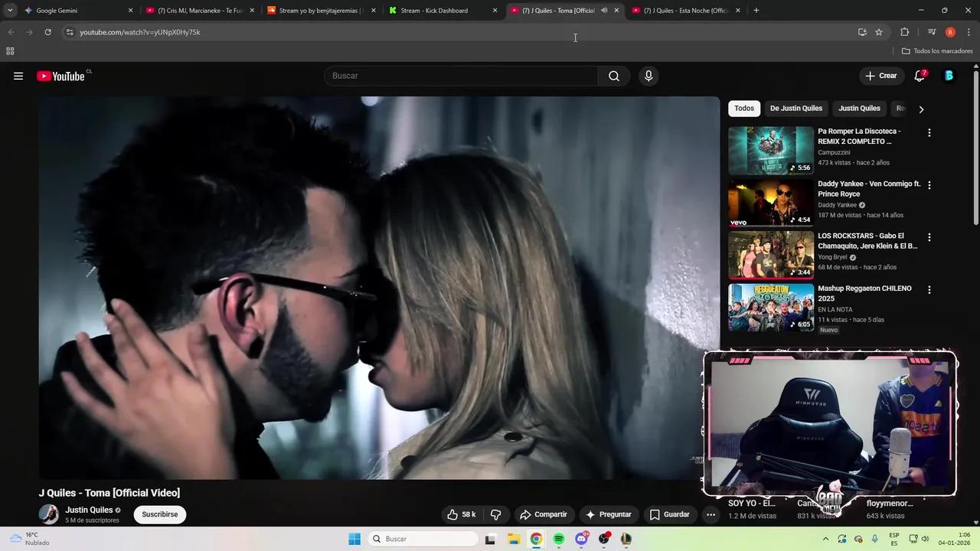This screenshot has height=551, width=980.
Task: Launch OBS Studio from the taskbar
Action: [x=603, y=539]
